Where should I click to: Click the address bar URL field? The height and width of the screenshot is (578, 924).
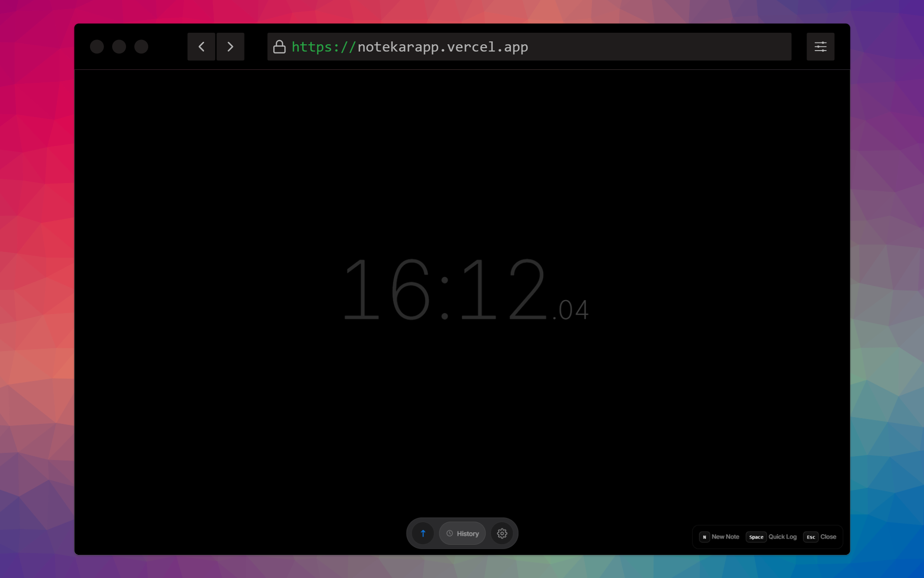(529, 47)
